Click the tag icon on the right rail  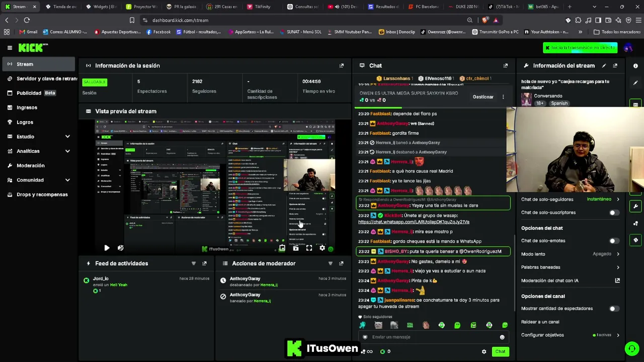click(635, 240)
